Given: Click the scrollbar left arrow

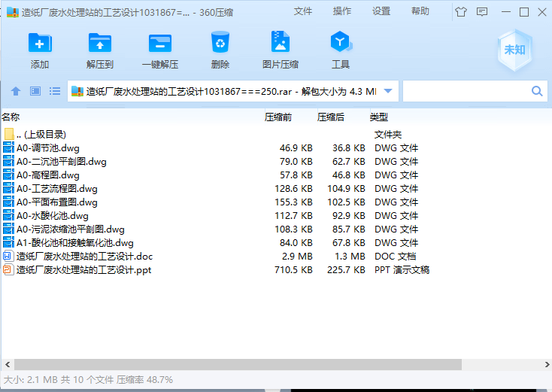Looking at the screenshot, I should pyautogui.click(x=8, y=364).
